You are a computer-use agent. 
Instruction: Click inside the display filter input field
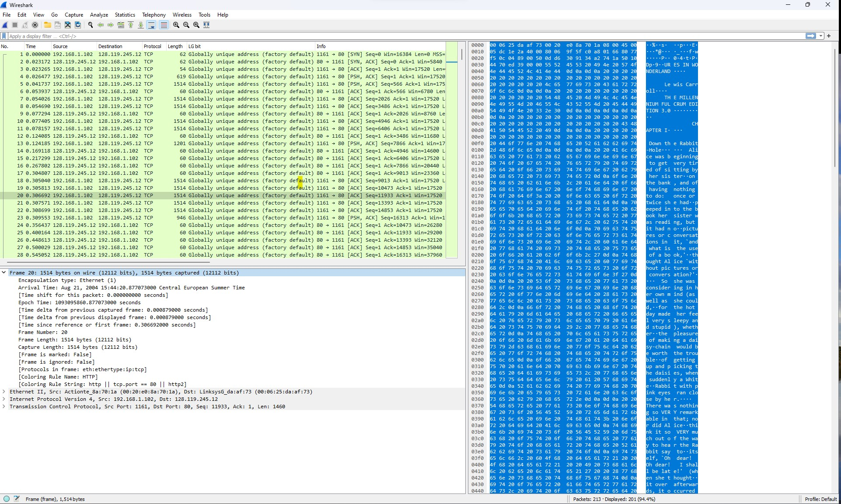219,36
